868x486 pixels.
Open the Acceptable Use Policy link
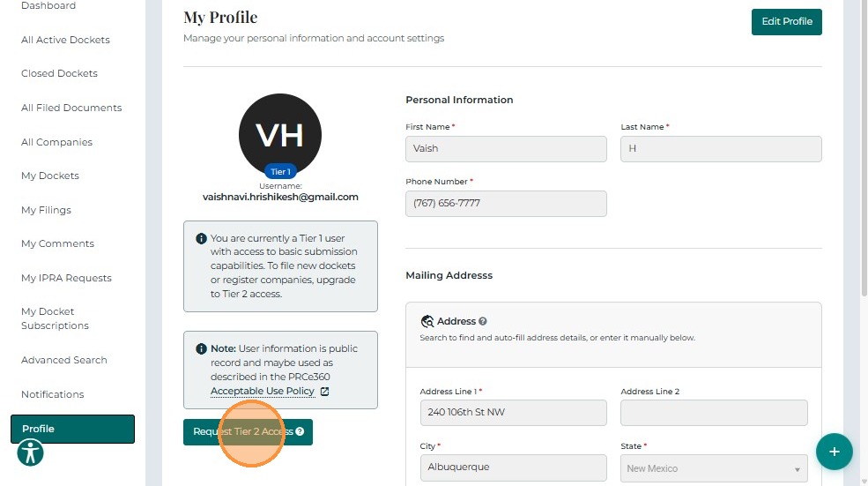click(x=263, y=391)
